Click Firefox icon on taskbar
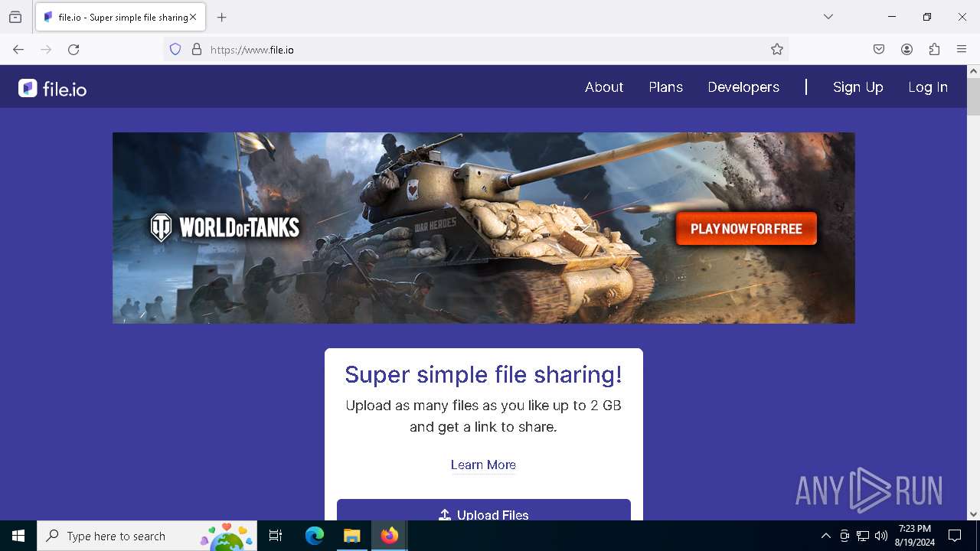The height and width of the screenshot is (551, 980). [389, 536]
